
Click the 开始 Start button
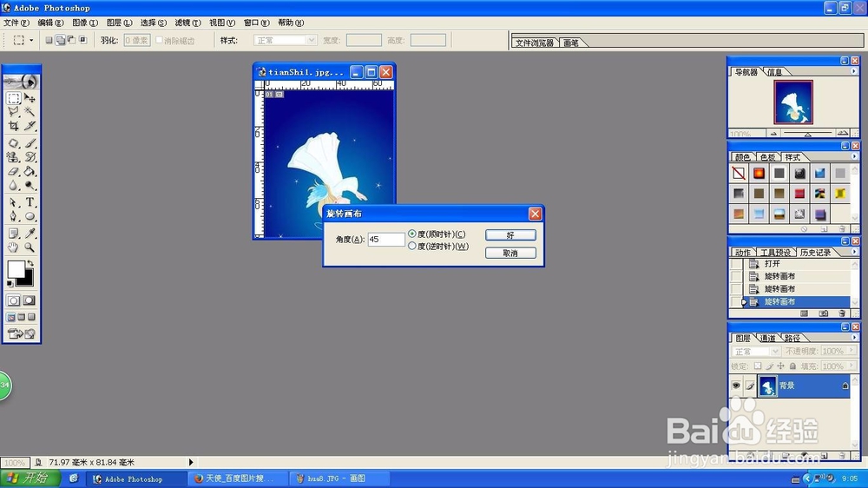30,478
